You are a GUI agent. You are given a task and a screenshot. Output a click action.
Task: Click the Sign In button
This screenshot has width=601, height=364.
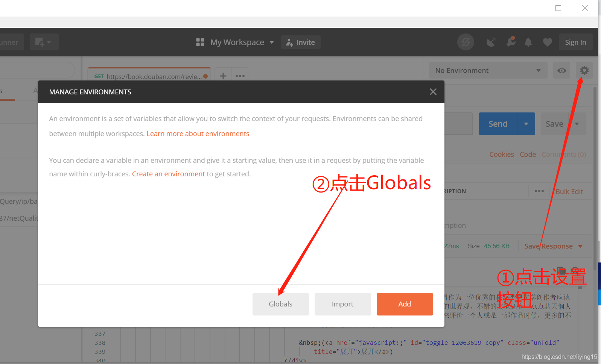pyautogui.click(x=575, y=42)
